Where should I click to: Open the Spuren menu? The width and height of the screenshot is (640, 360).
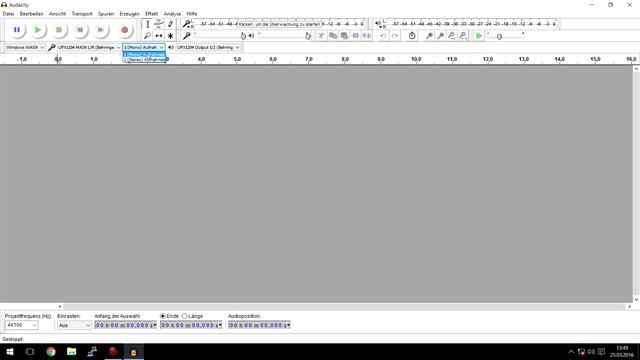coord(106,13)
